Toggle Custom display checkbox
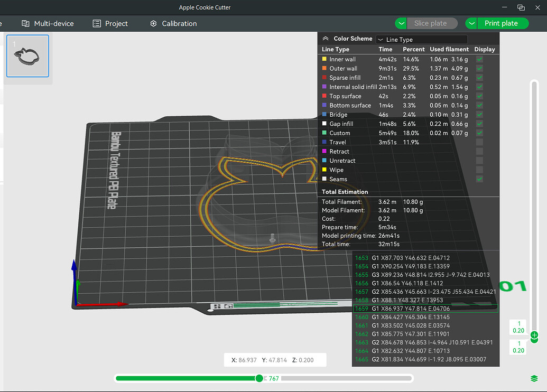 (480, 133)
